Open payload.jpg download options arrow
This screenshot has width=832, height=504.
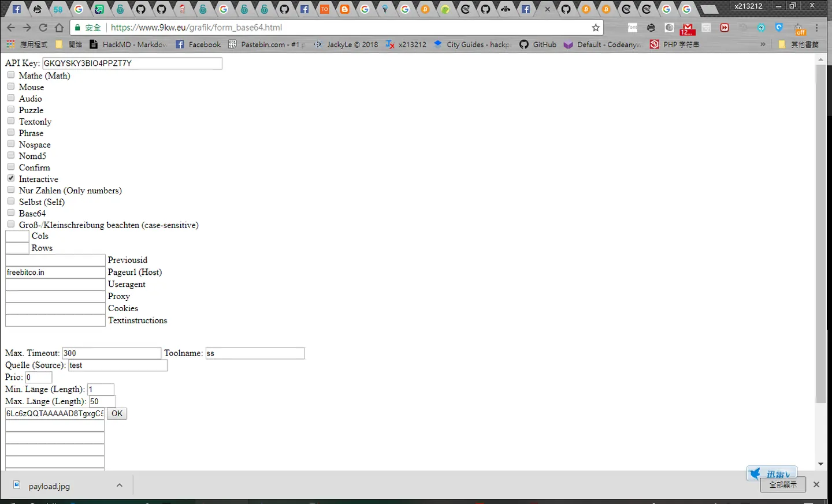(x=120, y=486)
